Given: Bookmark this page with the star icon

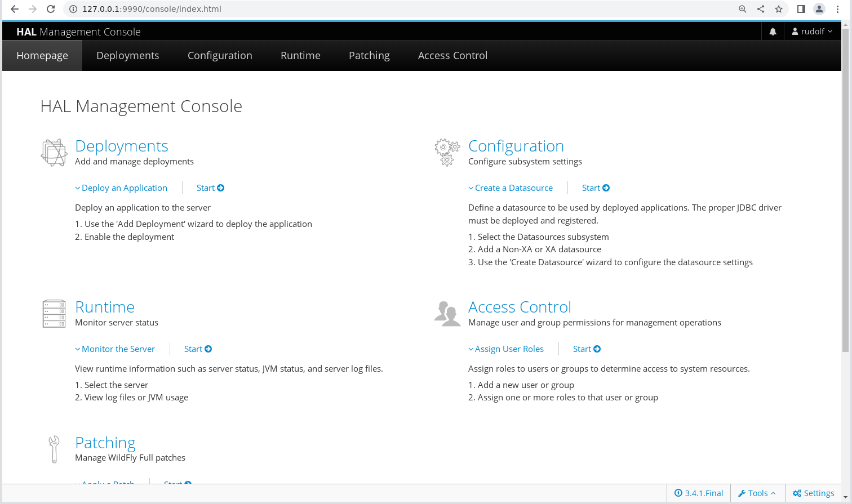Looking at the screenshot, I should (x=779, y=9).
